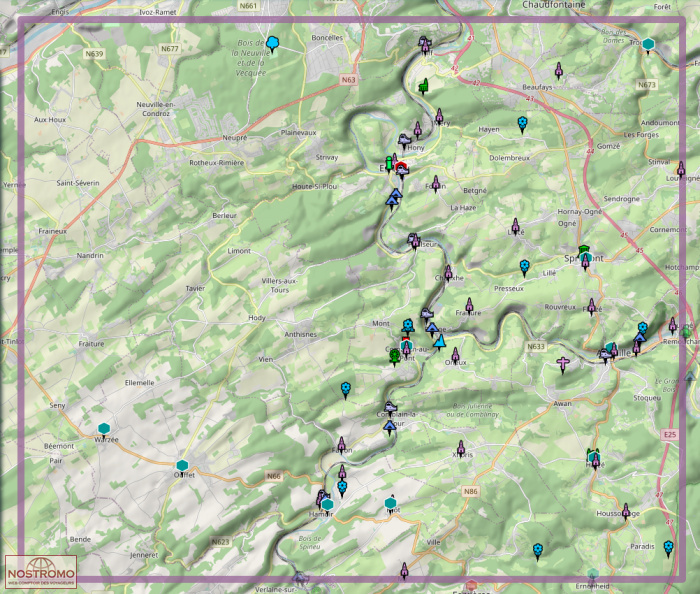The height and width of the screenshot is (594, 700).
Task: Click the blue flower marker near Presseux
Action: point(525,269)
